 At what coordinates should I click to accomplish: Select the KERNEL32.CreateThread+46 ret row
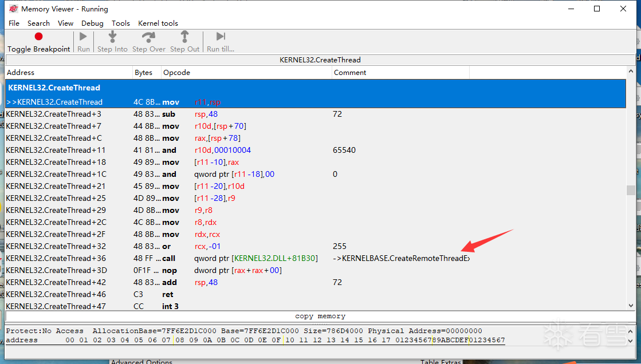click(316, 294)
